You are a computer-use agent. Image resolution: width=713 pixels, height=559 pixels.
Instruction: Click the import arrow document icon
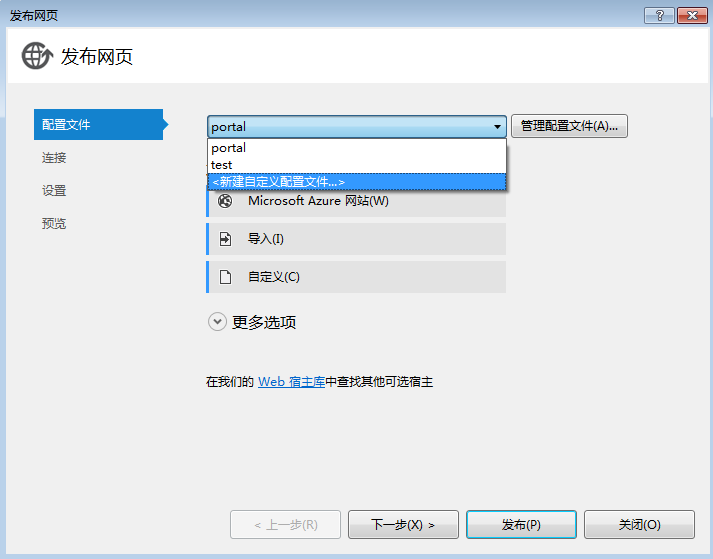225,239
